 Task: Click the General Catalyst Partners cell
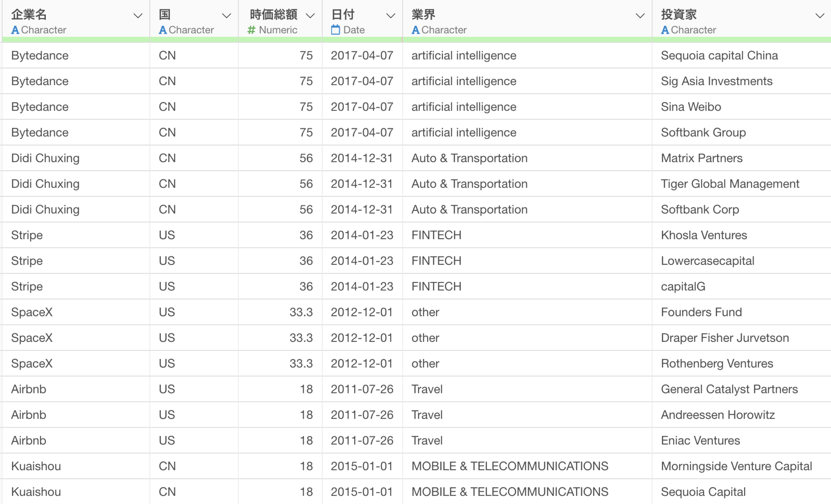[x=741, y=389]
